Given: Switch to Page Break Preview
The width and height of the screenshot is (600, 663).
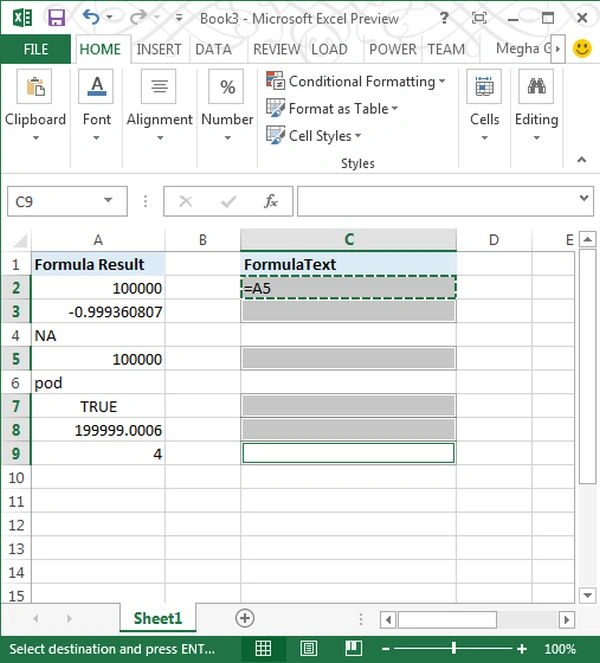Looking at the screenshot, I should (x=353, y=648).
